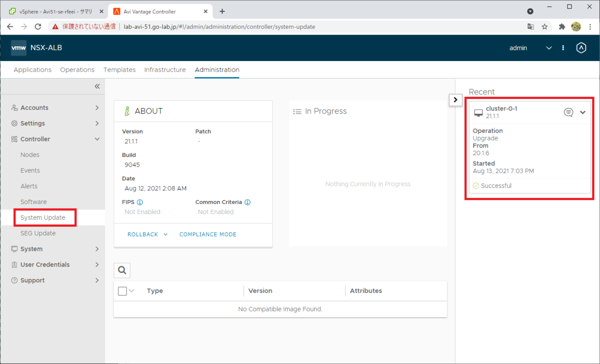Open Events under Controller
600x364 pixels.
[x=30, y=170]
